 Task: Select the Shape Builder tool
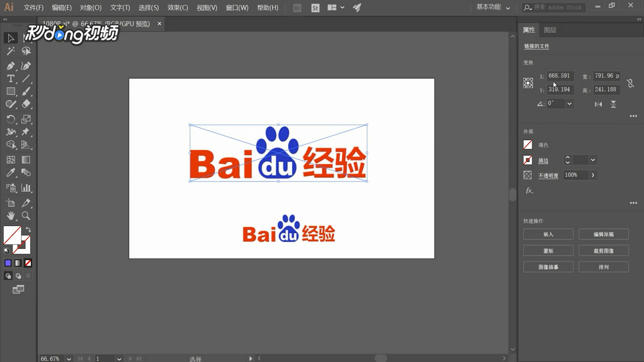pyautogui.click(x=11, y=145)
